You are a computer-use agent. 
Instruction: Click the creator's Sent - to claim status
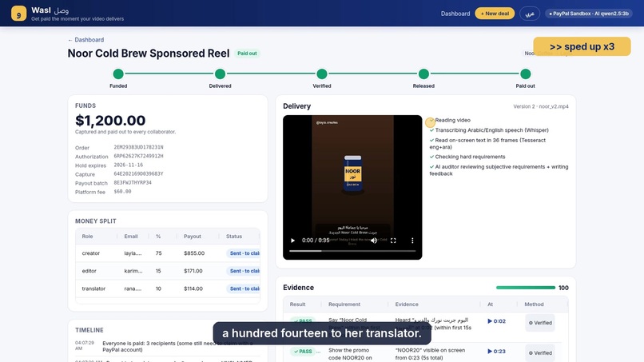[244, 253]
